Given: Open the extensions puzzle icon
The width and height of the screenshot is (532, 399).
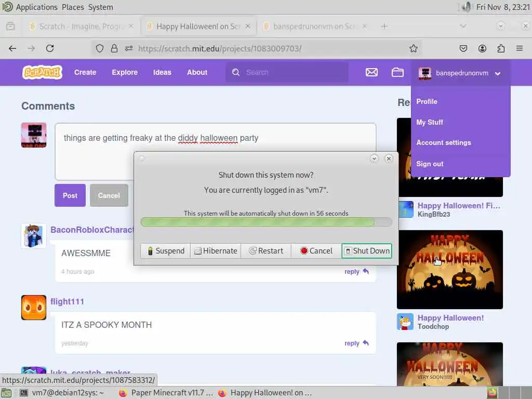Looking at the screenshot, I should coord(501,48).
